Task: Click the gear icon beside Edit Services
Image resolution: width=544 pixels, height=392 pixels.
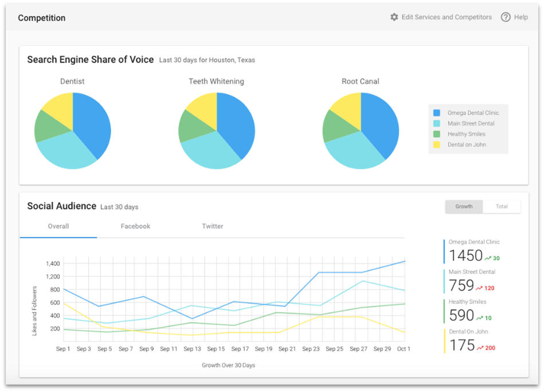Action: [394, 17]
